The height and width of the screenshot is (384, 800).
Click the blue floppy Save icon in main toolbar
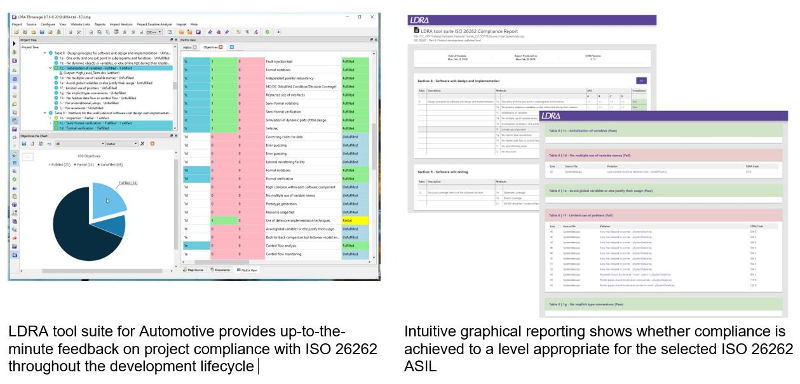(42, 32)
